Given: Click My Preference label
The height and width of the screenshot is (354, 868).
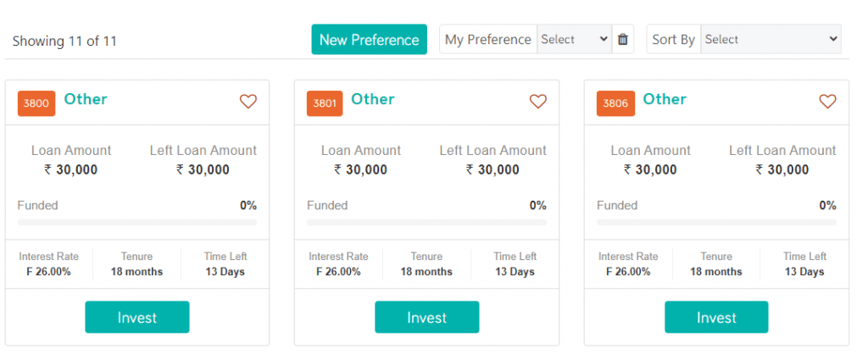Looking at the screenshot, I should pyautogui.click(x=488, y=39).
